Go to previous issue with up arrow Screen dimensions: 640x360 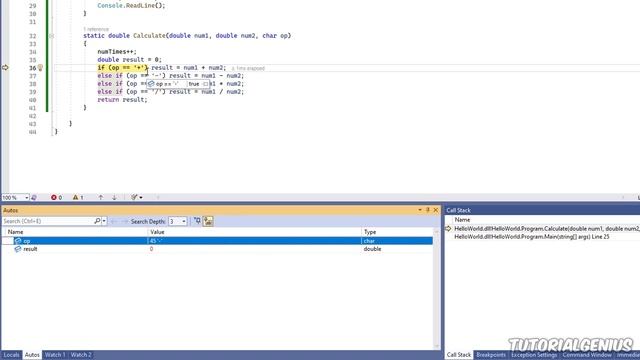coord(100,198)
